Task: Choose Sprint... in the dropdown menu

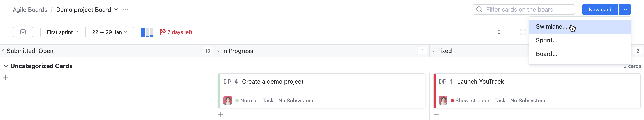Action: point(546,40)
